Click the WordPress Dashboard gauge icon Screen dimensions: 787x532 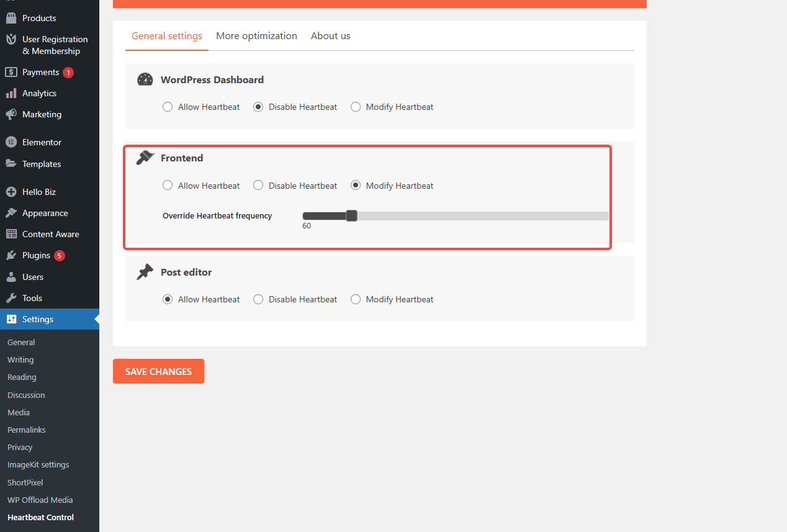click(145, 79)
